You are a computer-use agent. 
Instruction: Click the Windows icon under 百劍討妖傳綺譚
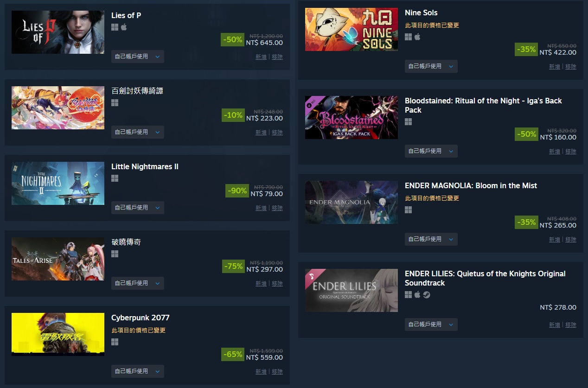pyautogui.click(x=115, y=102)
